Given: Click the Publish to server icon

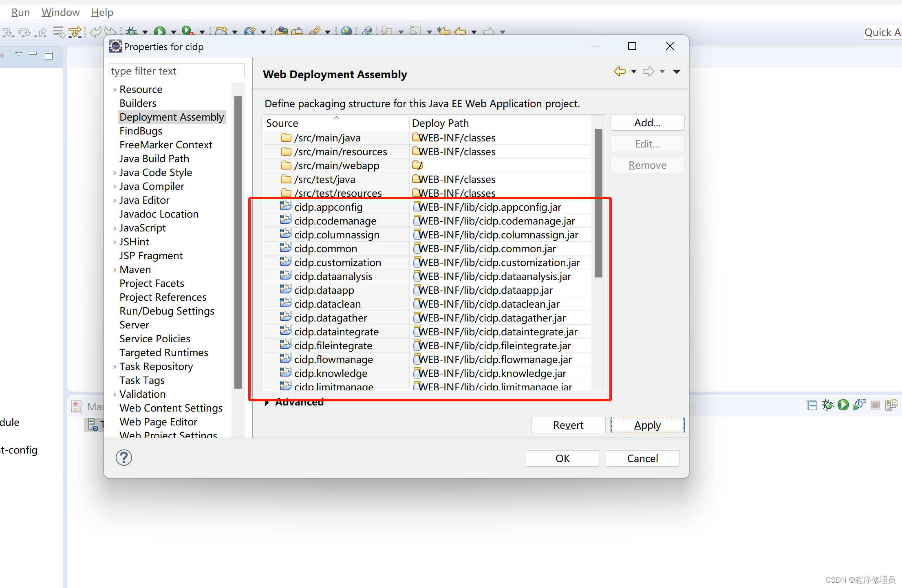Looking at the screenshot, I should pyautogui.click(x=891, y=405).
